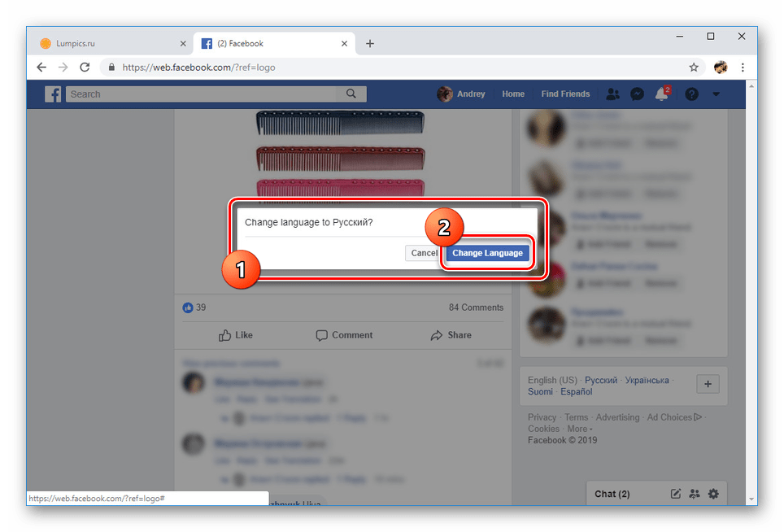Open a new browser tab

coord(369,43)
